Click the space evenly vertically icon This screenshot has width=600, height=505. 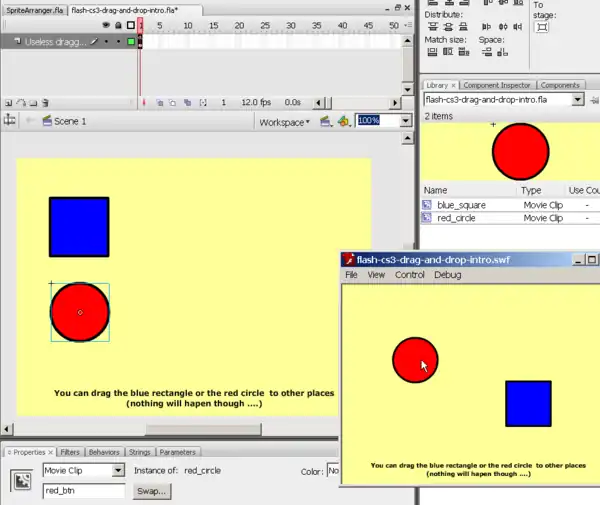tap(486, 53)
